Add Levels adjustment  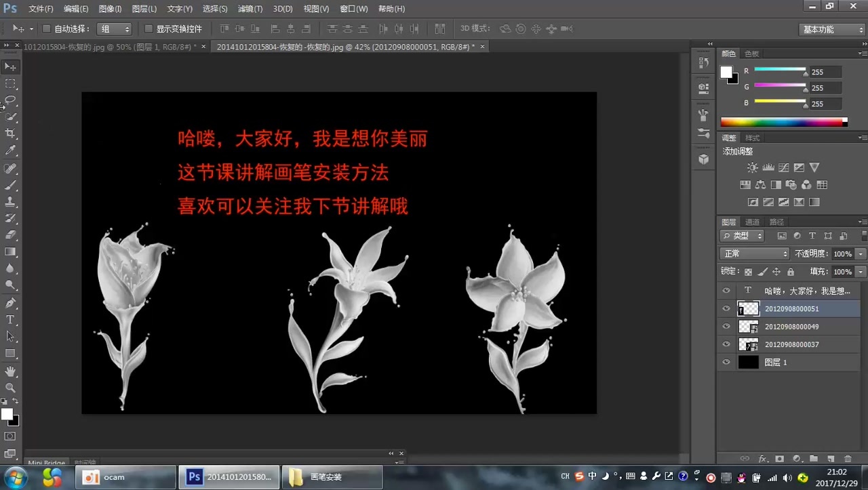click(768, 167)
